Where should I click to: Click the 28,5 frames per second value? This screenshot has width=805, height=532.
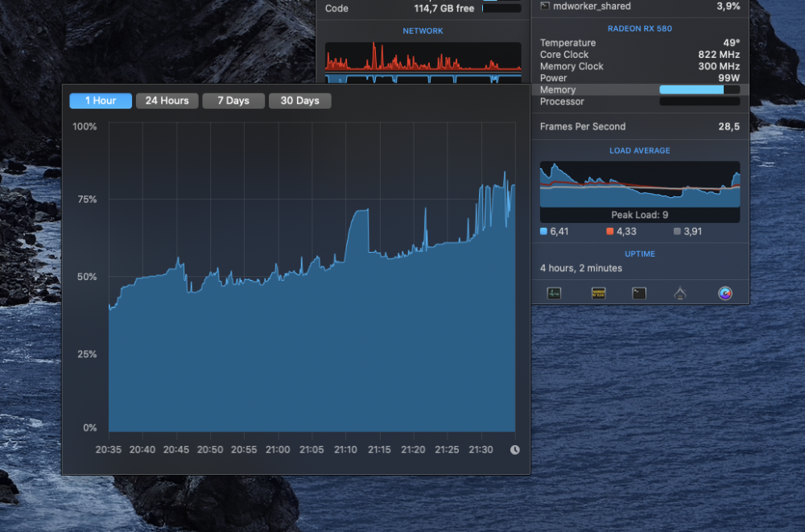coord(729,126)
